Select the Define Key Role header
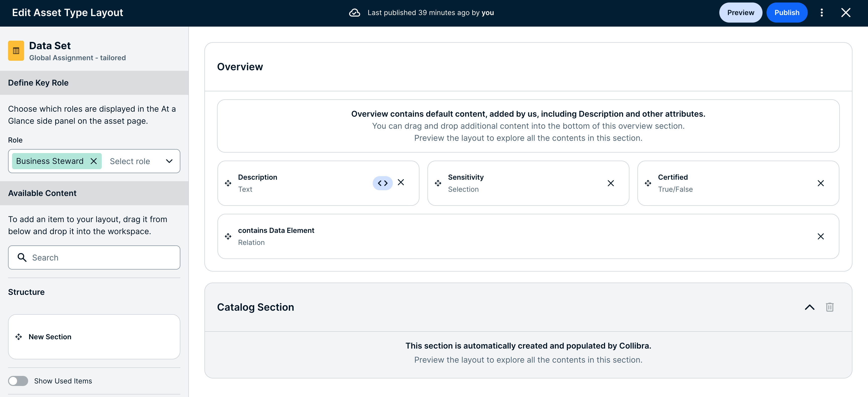Screen dimensions: 868x397 pyautogui.click(x=94, y=83)
